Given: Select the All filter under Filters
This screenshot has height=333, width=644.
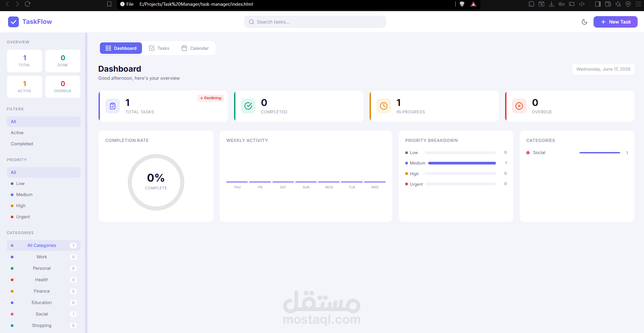Looking at the screenshot, I should [x=44, y=121].
